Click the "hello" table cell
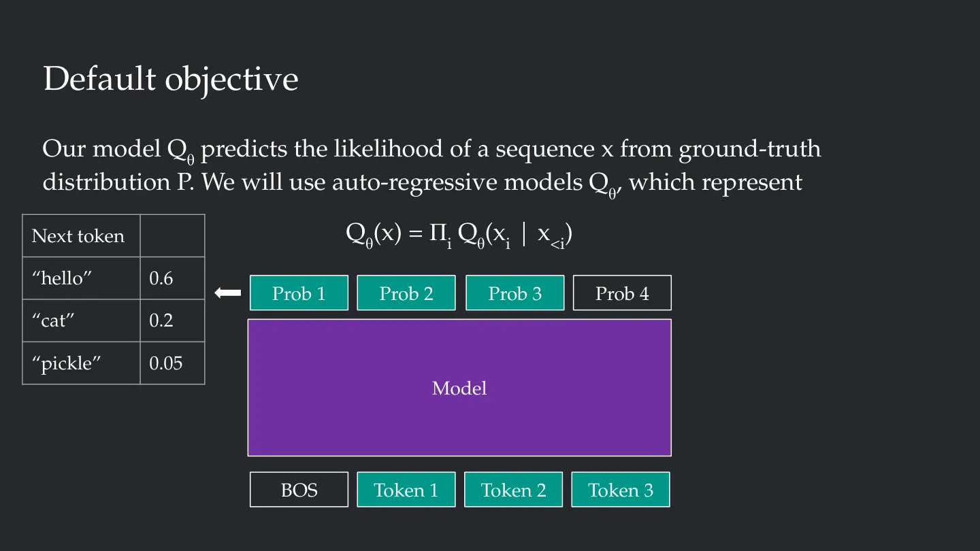This screenshot has height=551, width=980. [x=82, y=278]
